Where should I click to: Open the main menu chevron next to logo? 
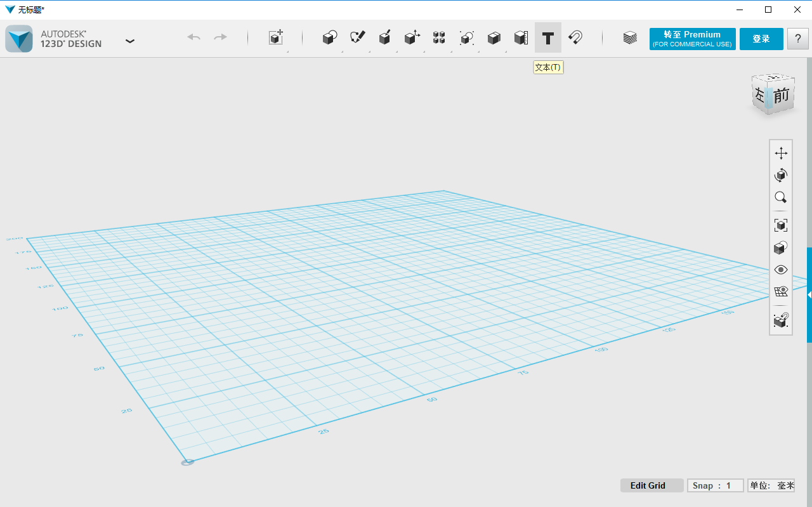click(130, 40)
